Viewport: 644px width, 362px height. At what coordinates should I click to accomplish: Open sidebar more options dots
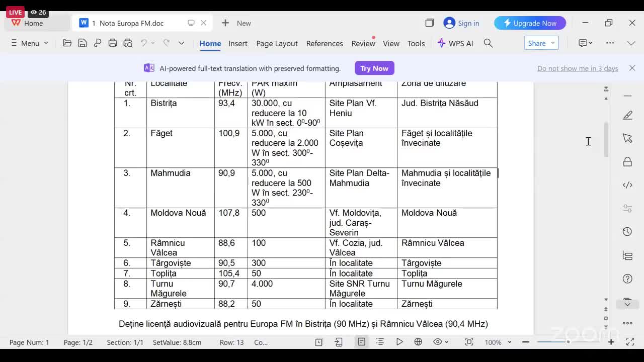click(627, 323)
